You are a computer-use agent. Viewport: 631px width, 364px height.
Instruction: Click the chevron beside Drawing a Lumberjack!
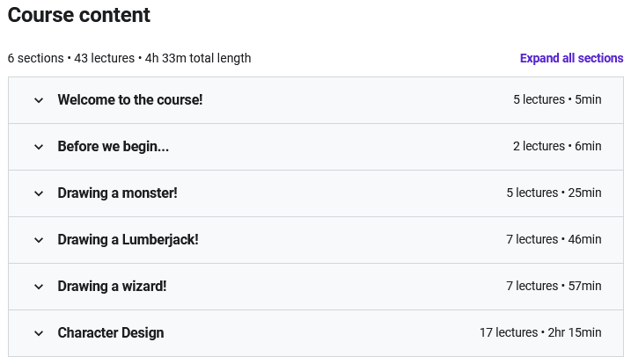pyautogui.click(x=39, y=240)
